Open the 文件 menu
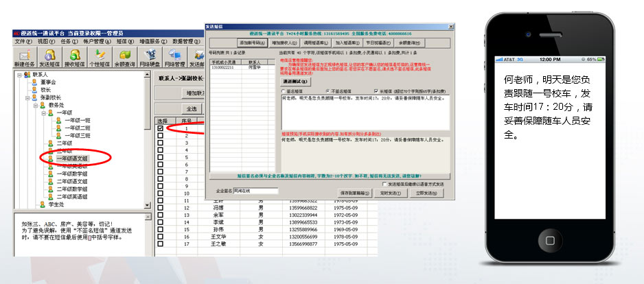The height and width of the screenshot is (284, 644). pyautogui.click(x=23, y=41)
